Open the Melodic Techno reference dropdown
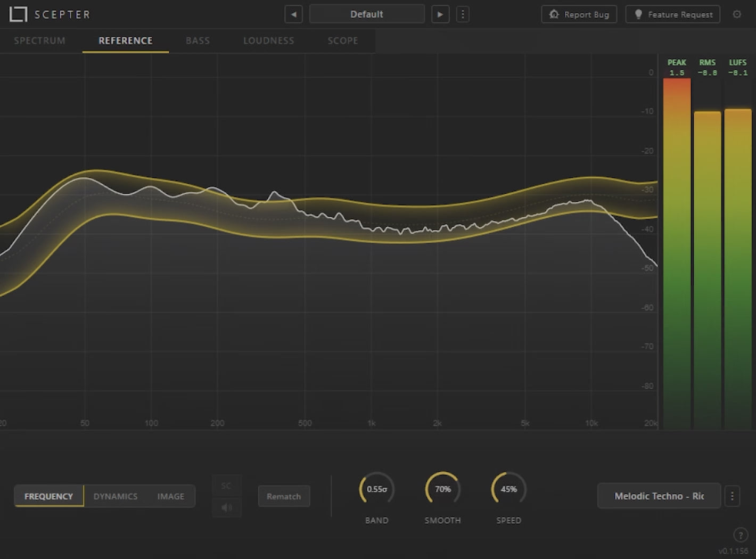Image resolution: width=756 pixels, height=559 pixels. [659, 496]
